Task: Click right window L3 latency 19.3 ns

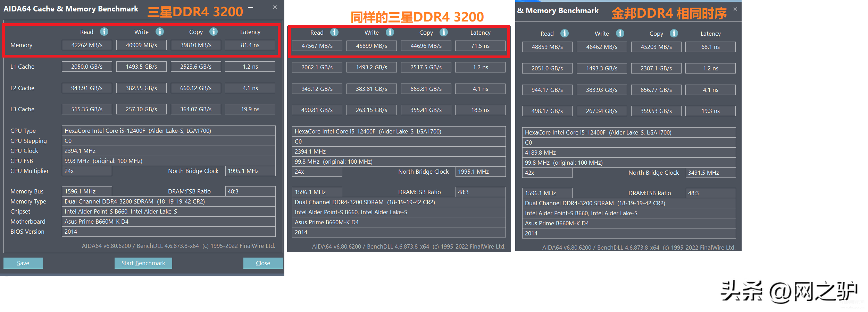Action: [x=711, y=111]
